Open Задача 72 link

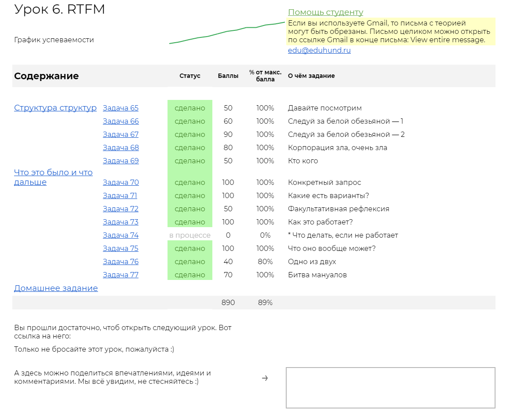120,209
